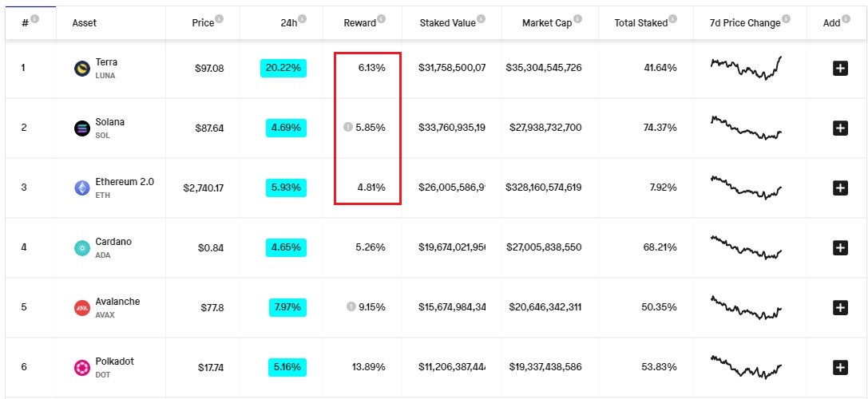The width and height of the screenshot is (868, 399).
Task: View Avalanche 7d price change sparkline
Action: pos(746,307)
